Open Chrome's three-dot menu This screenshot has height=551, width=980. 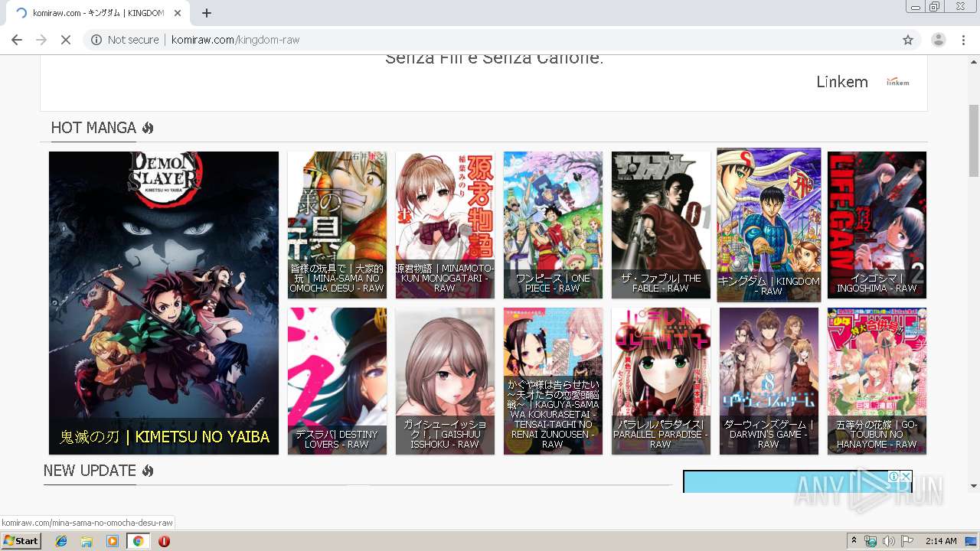(x=964, y=40)
